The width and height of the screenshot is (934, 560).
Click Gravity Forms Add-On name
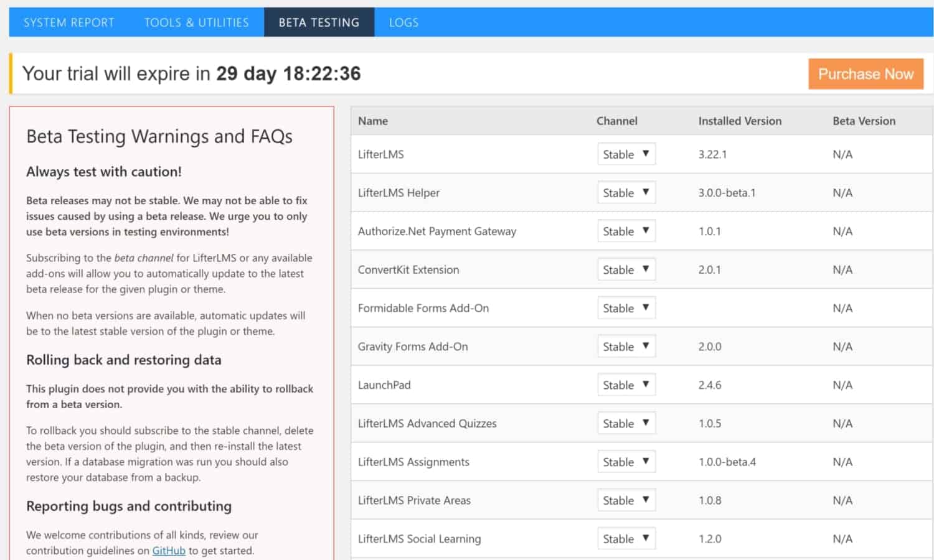[413, 347]
